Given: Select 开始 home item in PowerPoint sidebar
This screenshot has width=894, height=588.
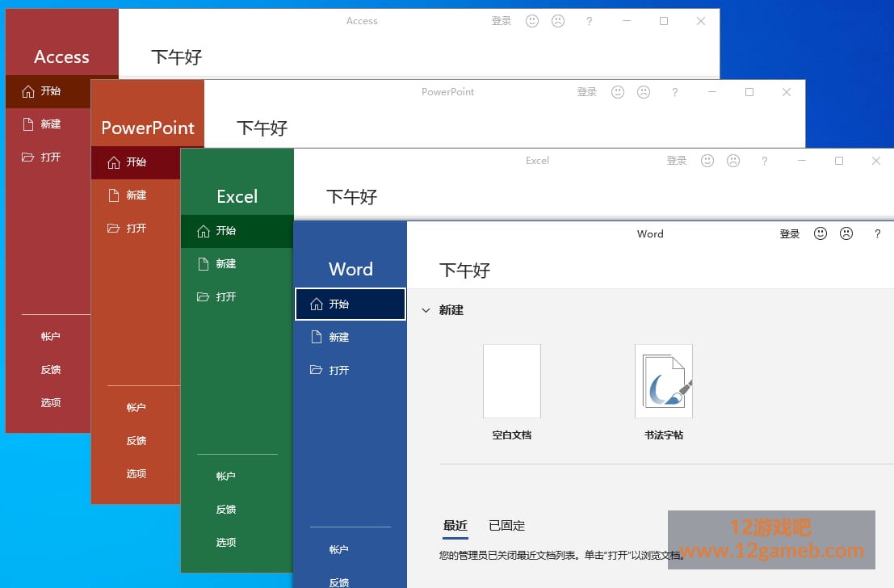Looking at the screenshot, I should tap(136, 162).
